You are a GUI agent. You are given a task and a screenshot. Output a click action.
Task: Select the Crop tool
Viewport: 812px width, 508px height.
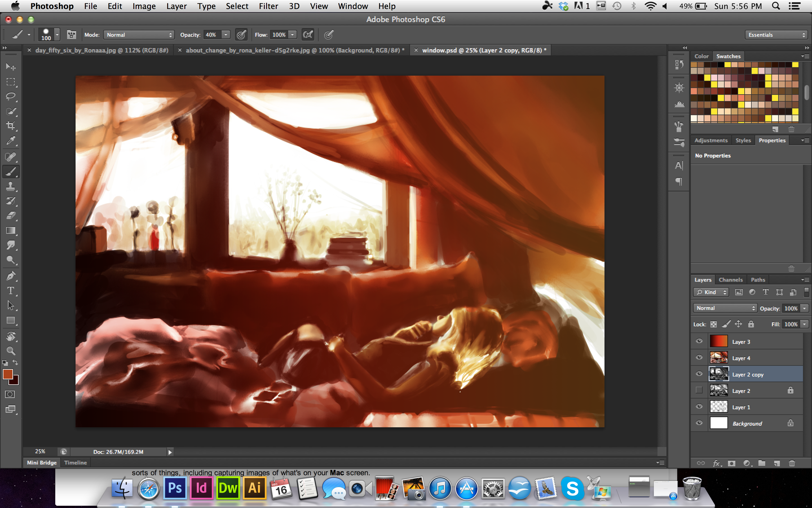click(x=11, y=126)
